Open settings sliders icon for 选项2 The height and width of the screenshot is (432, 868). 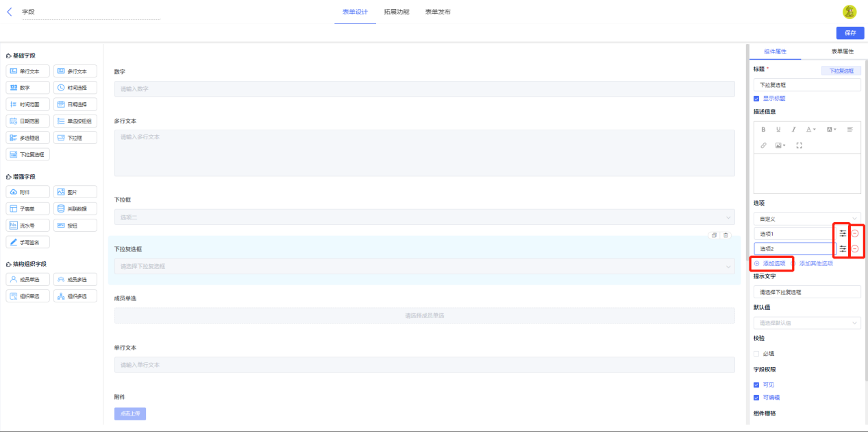(843, 249)
